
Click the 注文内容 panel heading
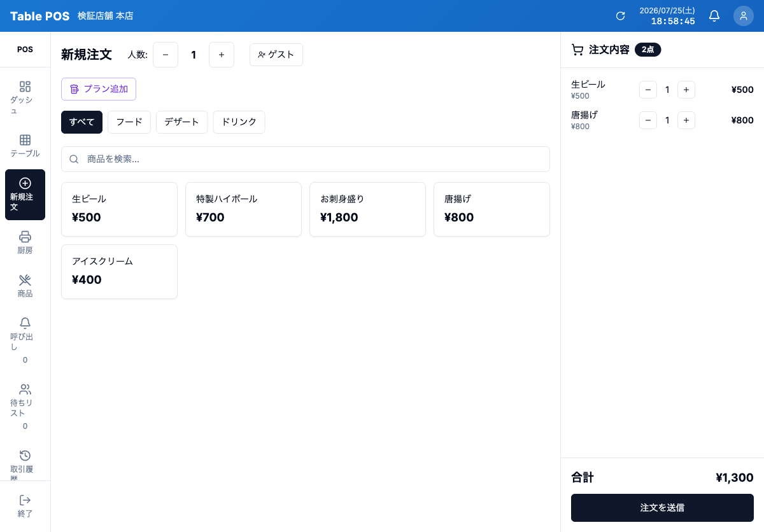coord(609,50)
